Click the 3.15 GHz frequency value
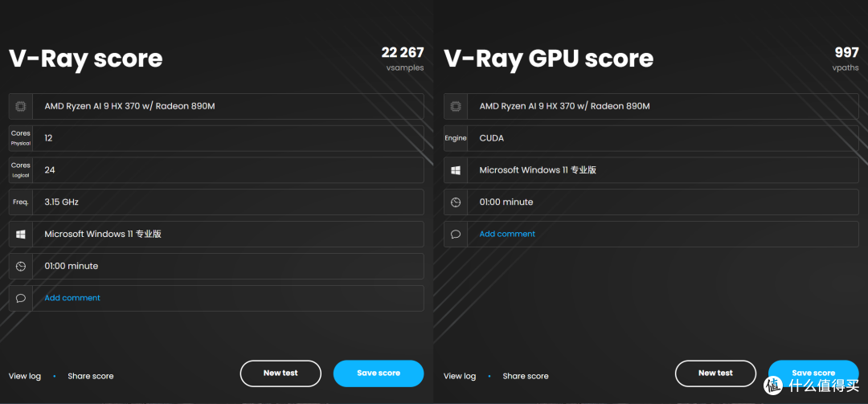The image size is (868, 404). coord(61,202)
